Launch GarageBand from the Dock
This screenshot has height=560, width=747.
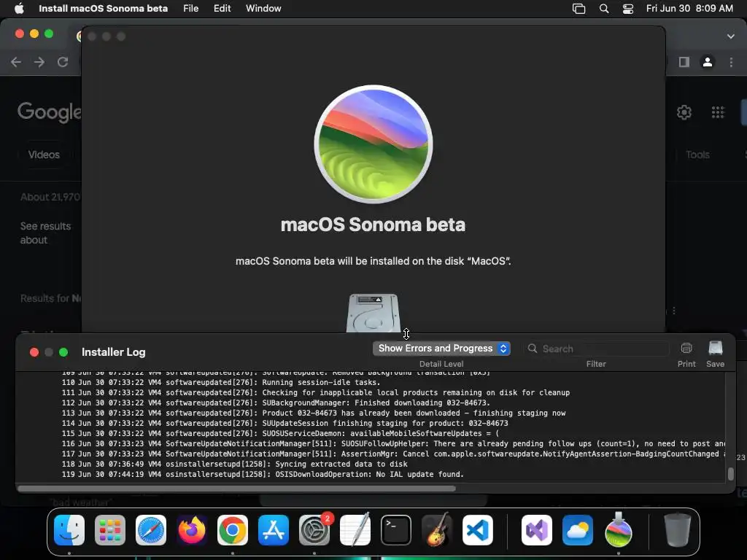click(437, 530)
